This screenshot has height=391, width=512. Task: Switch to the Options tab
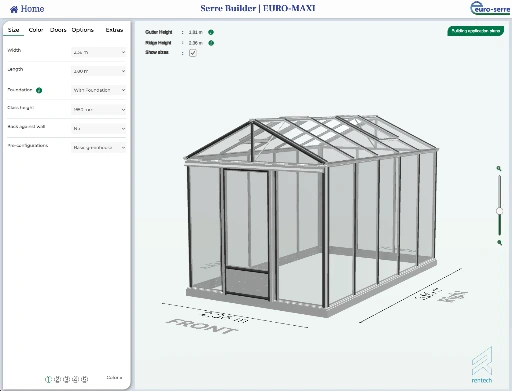coord(82,30)
